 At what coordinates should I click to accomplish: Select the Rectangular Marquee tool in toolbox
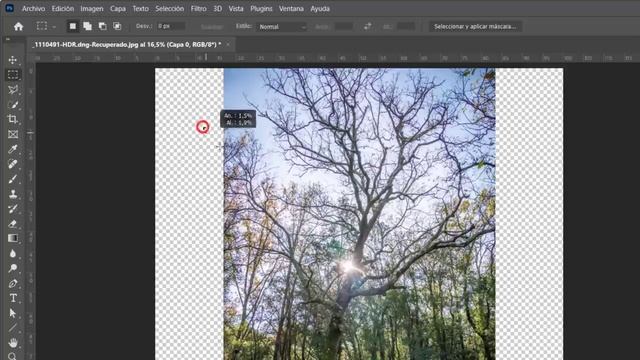tap(13, 75)
